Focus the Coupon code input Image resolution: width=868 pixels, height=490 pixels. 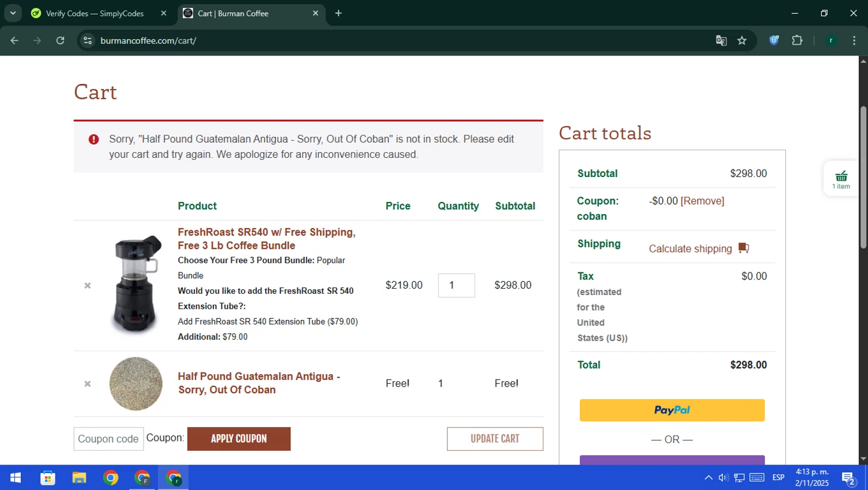(x=108, y=439)
